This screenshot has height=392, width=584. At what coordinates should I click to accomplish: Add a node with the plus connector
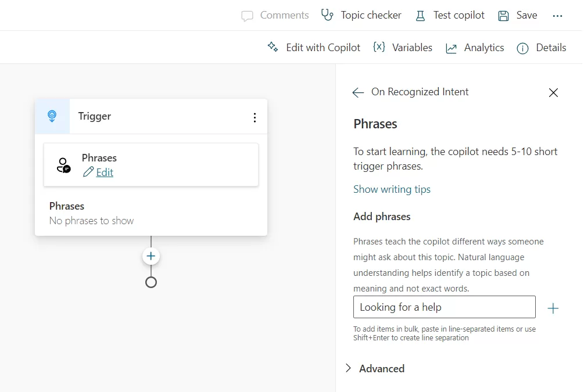(x=151, y=256)
